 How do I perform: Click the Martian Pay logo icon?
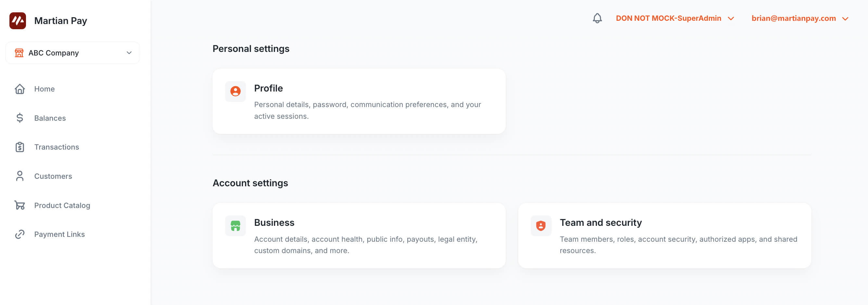18,21
